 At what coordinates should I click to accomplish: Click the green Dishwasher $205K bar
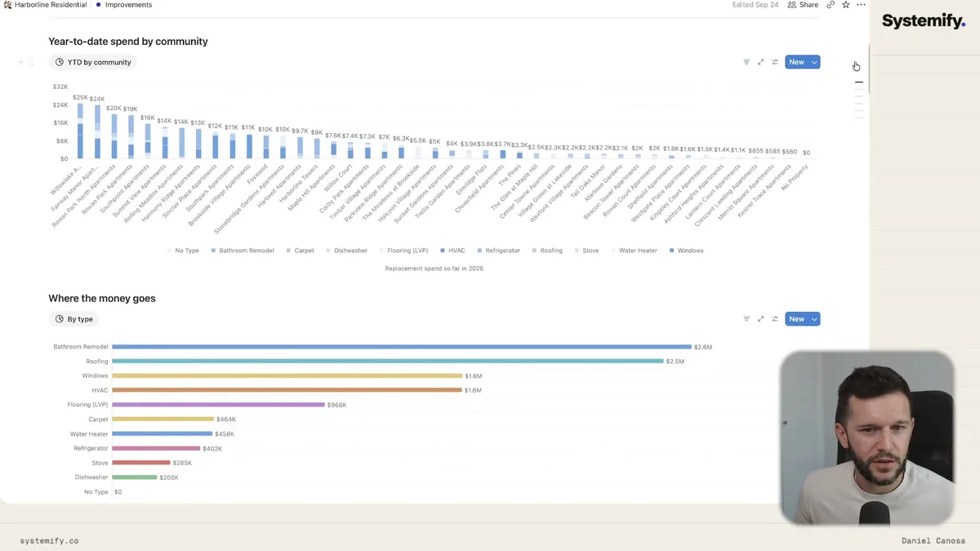tap(134, 478)
